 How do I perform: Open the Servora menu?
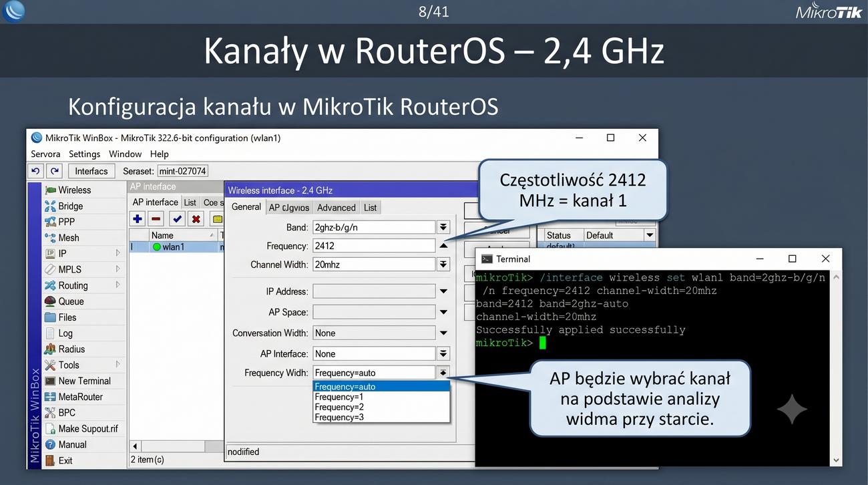[45, 154]
